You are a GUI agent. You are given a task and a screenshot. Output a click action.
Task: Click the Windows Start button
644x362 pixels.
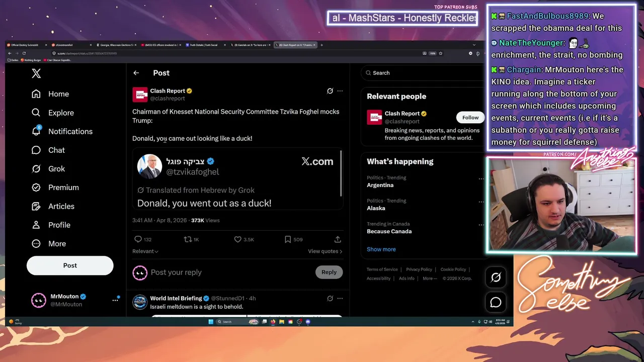point(211,322)
